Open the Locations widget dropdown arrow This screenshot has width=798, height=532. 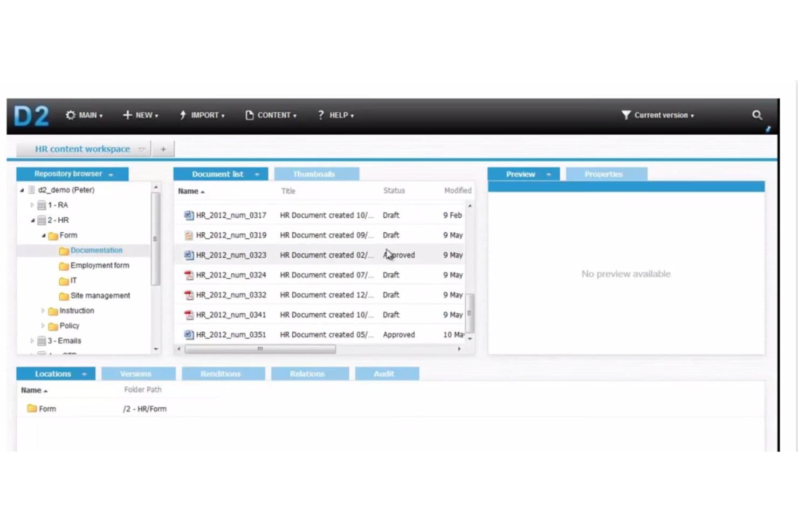coord(84,374)
